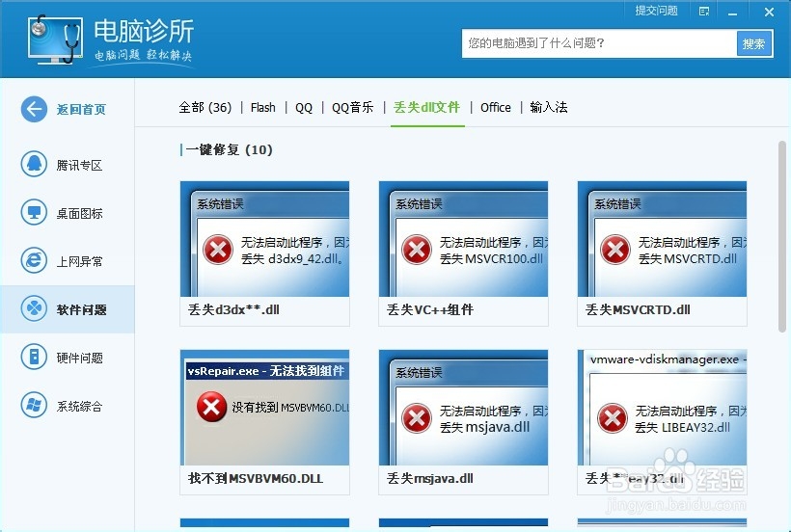Click the 丢失VC++组件 caption
The image size is (791, 532).
point(430,309)
